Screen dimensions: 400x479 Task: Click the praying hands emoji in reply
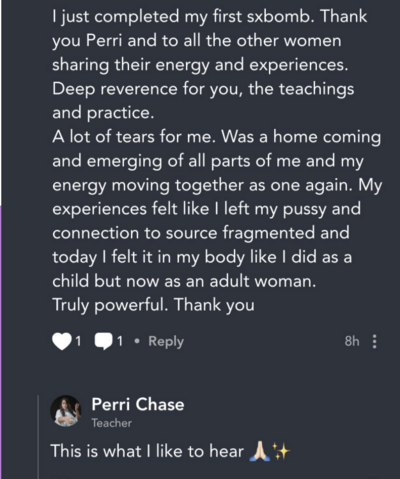point(260,451)
